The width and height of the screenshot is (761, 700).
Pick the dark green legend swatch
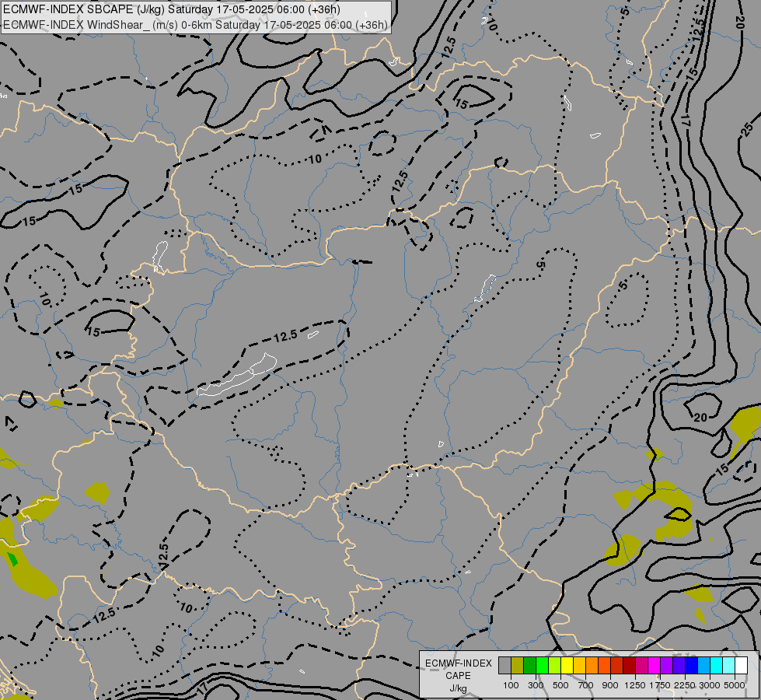point(530,665)
